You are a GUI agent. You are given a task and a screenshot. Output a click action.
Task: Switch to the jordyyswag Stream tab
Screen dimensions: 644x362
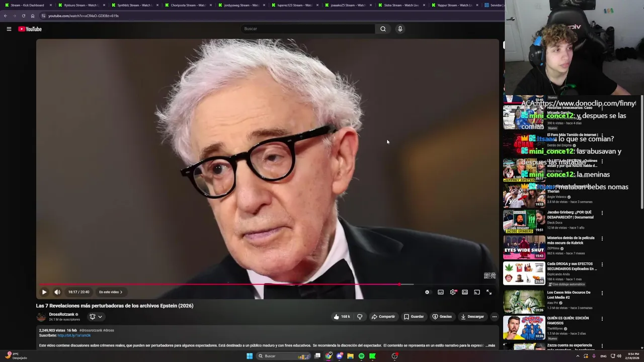pyautogui.click(x=240, y=5)
